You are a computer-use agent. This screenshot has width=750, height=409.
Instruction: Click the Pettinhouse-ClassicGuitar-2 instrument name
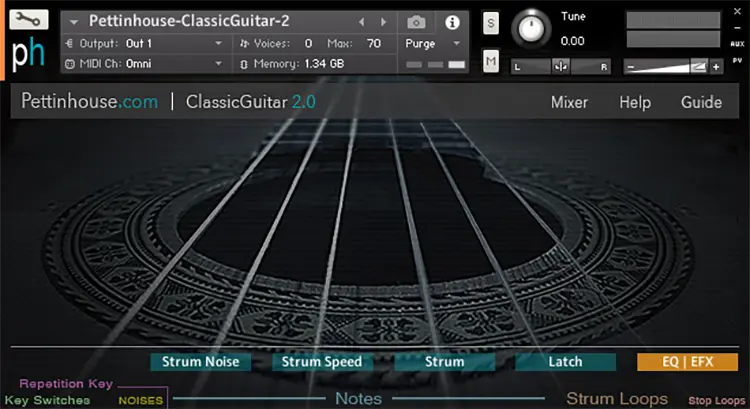tap(189, 21)
